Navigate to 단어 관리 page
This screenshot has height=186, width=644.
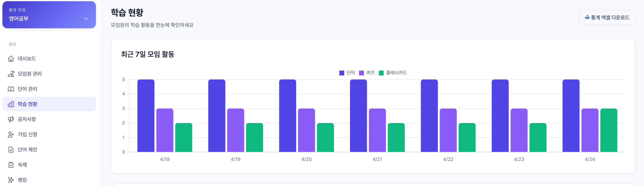tap(49, 89)
